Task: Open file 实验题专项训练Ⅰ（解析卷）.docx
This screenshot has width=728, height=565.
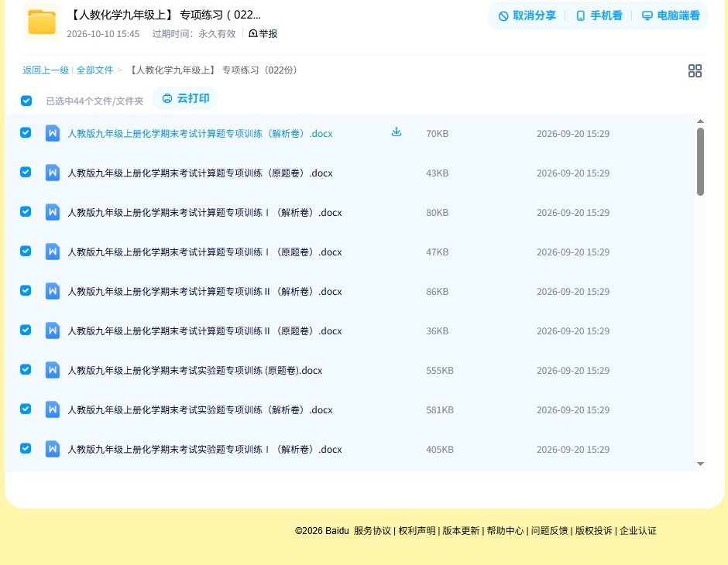Action: click(204, 449)
